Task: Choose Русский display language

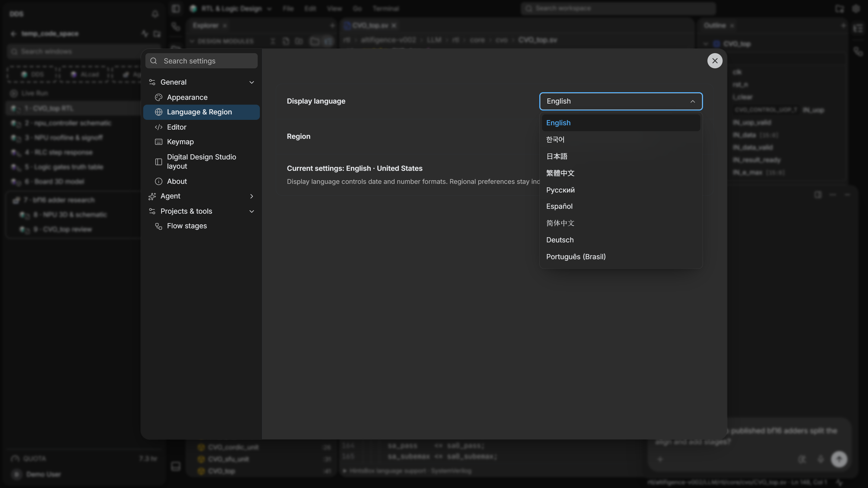Action: [621, 190]
